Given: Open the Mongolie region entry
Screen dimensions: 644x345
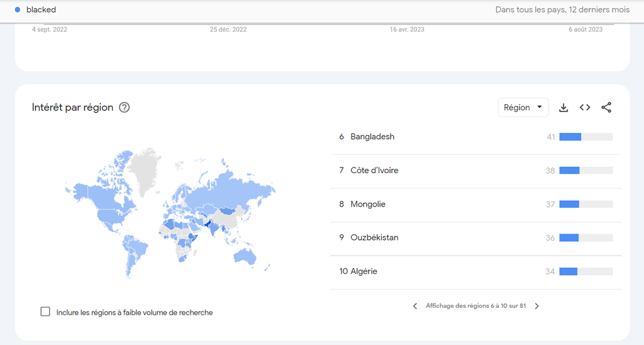Looking at the screenshot, I should coord(368,204).
